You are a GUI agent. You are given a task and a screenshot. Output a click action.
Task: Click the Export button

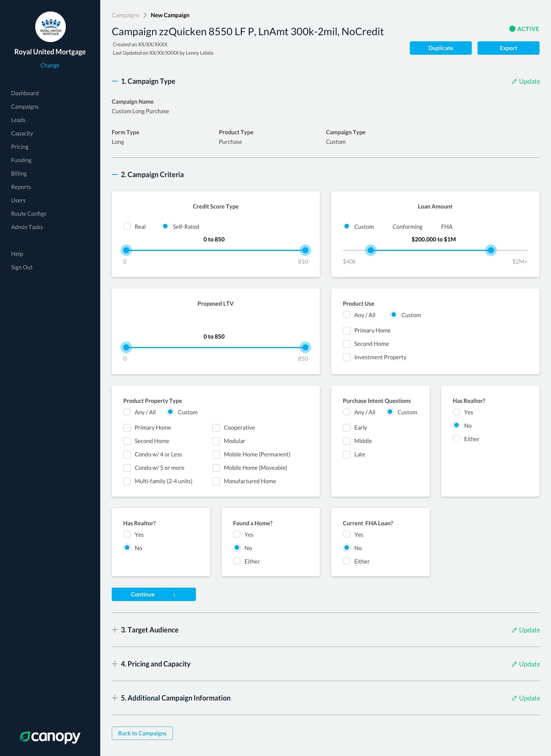(x=509, y=48)
